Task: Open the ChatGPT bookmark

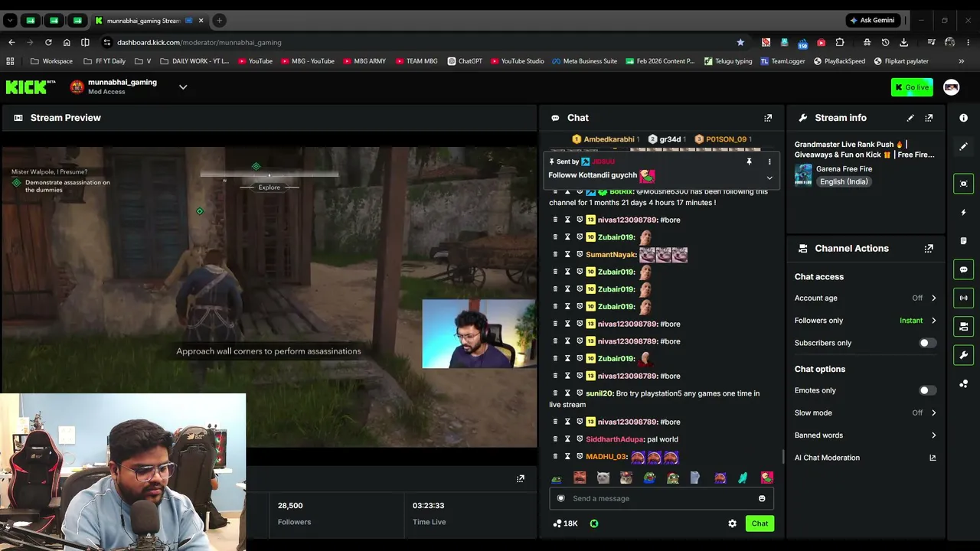Action: tap(465, 61)
